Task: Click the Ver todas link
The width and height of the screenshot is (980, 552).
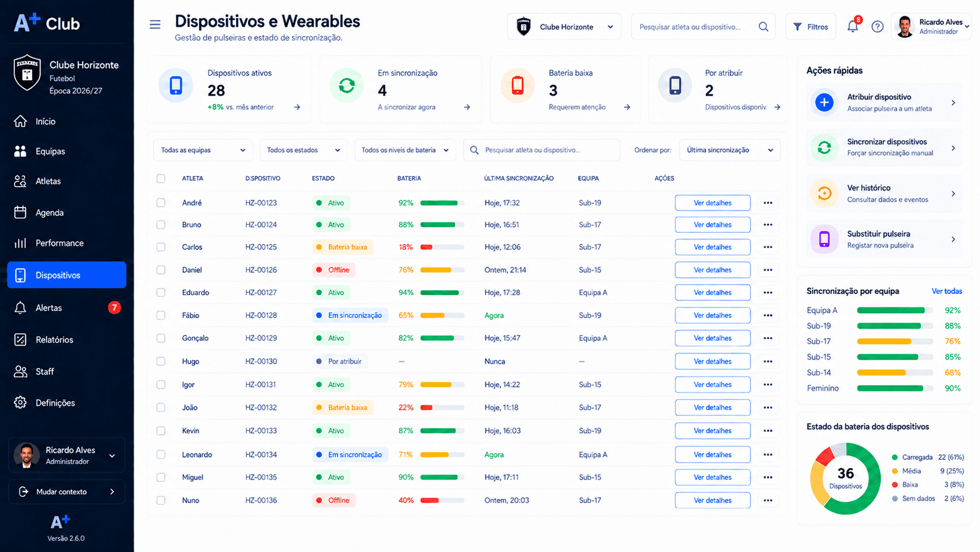Action: point(947,291)
